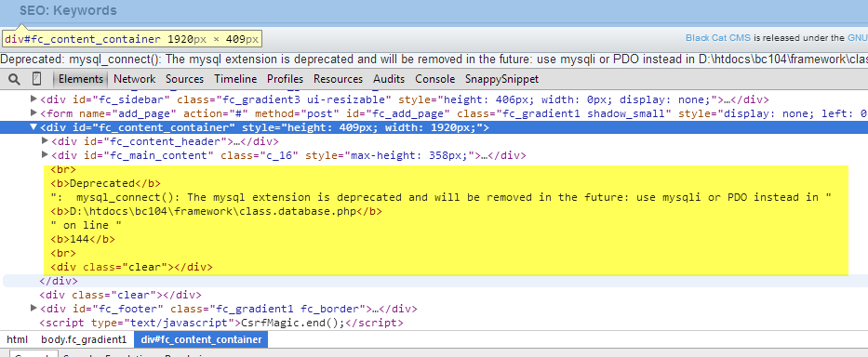The image size is (868, 357).
Task: Click the magnifier inspect element icon
Action: coord(14,79)
